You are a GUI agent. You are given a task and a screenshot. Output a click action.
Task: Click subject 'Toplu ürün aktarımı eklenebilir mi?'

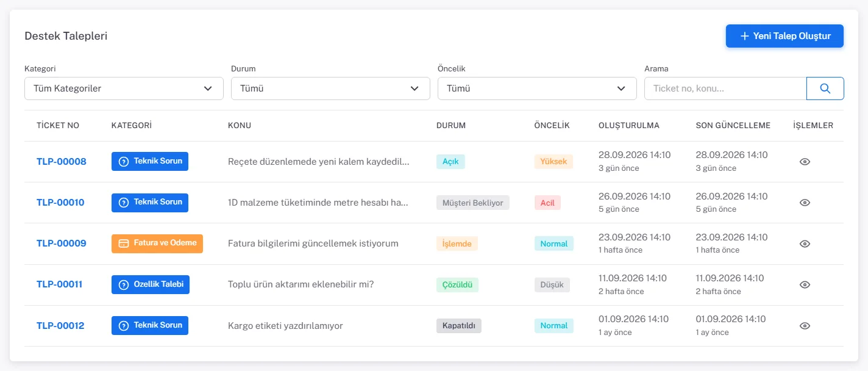click(301, 284)
